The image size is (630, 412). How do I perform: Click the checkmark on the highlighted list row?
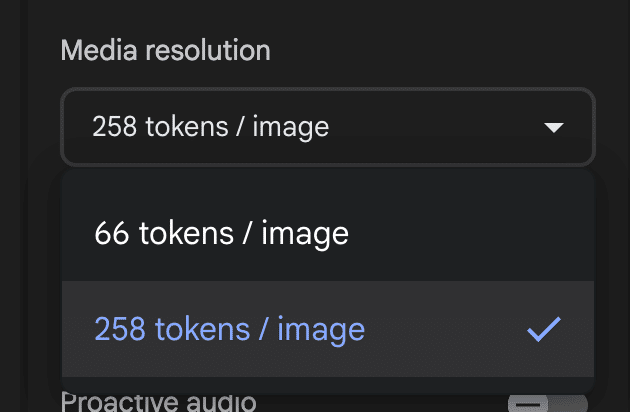pyautogui.click(x=543, y=329)
